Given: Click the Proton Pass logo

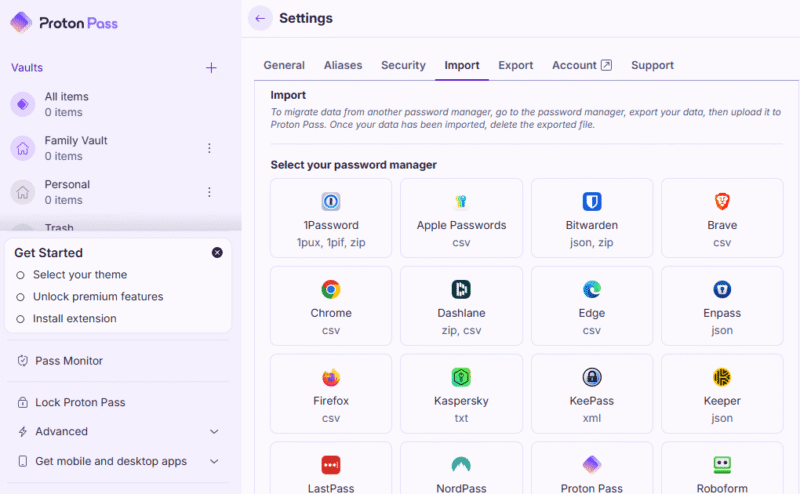Looking at the screenshot, I should pyautogui.click(x=64, y=23).
